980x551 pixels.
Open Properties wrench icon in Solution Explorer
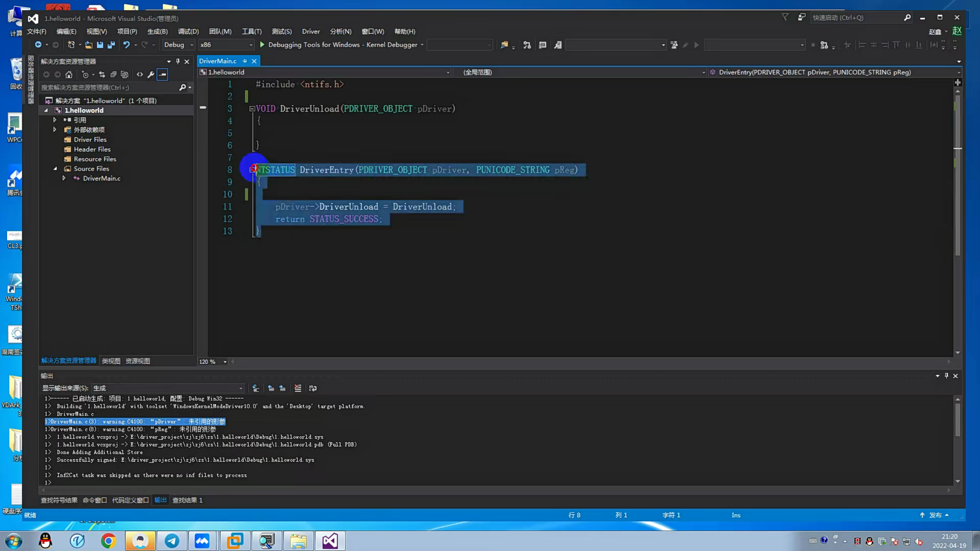[x=151, y=75]
